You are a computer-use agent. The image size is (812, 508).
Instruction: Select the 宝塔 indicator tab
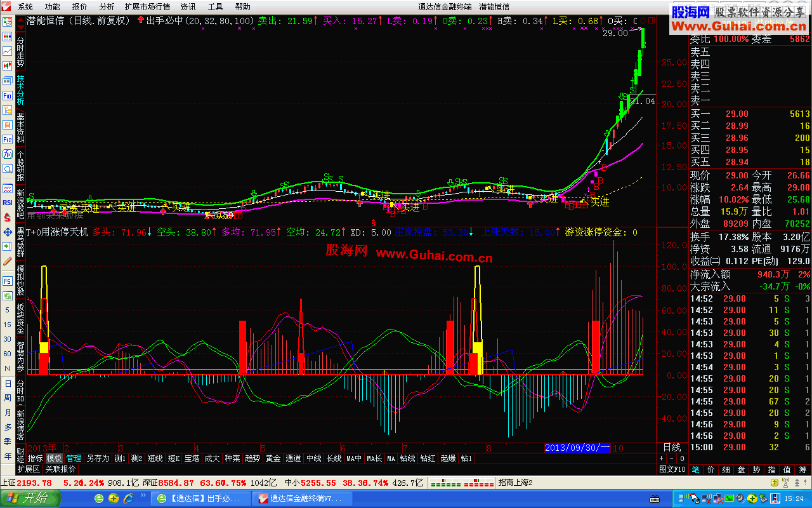click(192, 458)
